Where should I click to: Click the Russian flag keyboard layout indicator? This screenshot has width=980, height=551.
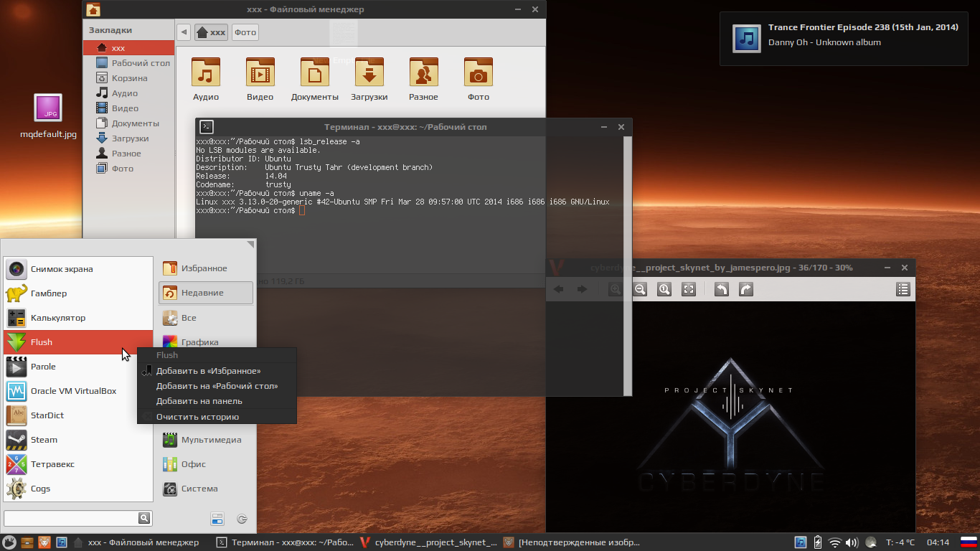pos(969,542)
